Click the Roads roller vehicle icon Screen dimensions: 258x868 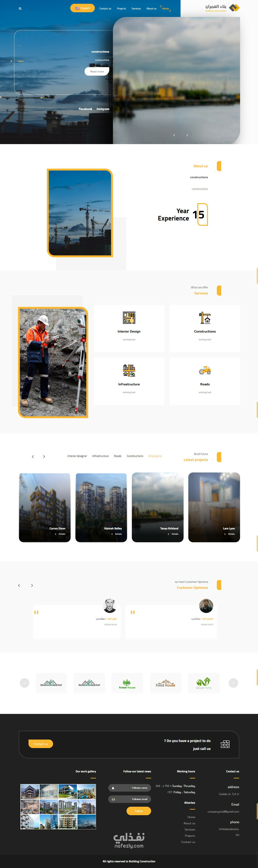tap(205, 371)
